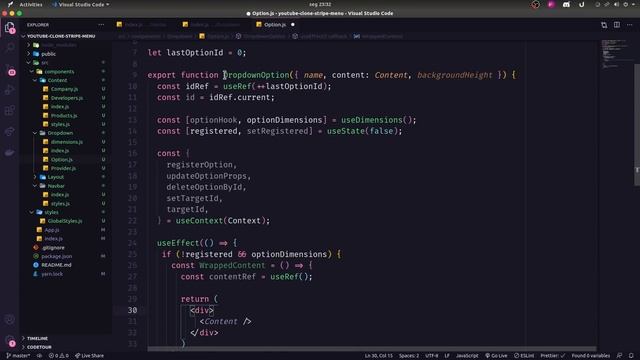Change Spaces: 2 indentation setting
Screen dimensions: 640x360
point(409,356)
